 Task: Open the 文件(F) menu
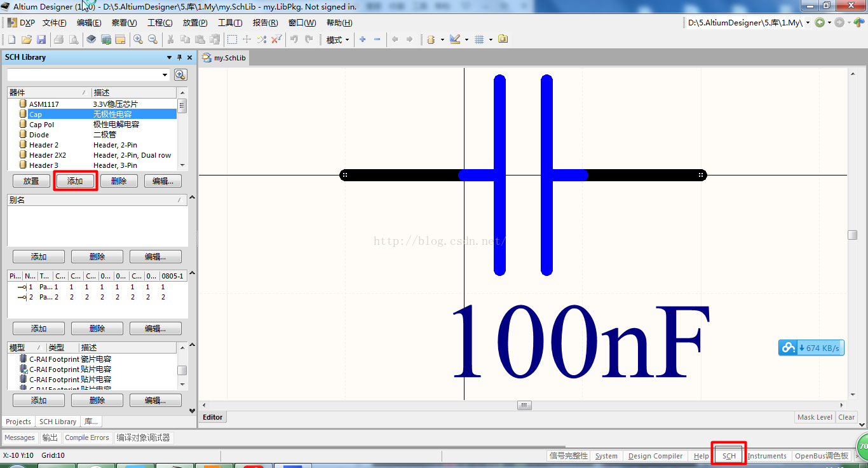tap(55, 23)
